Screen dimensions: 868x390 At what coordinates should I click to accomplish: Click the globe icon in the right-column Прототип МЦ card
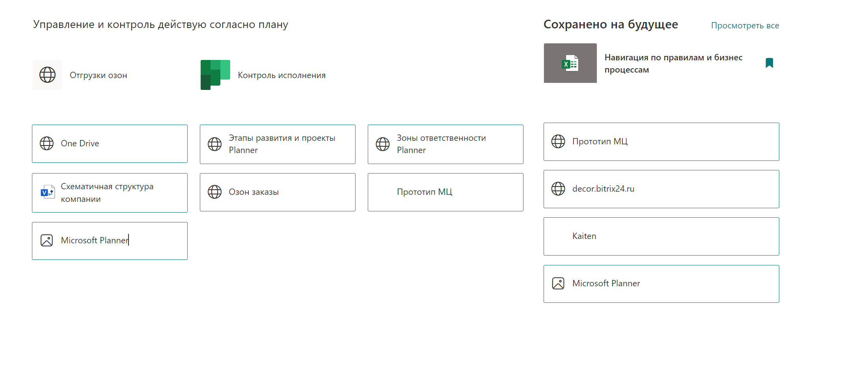point(558,142)
